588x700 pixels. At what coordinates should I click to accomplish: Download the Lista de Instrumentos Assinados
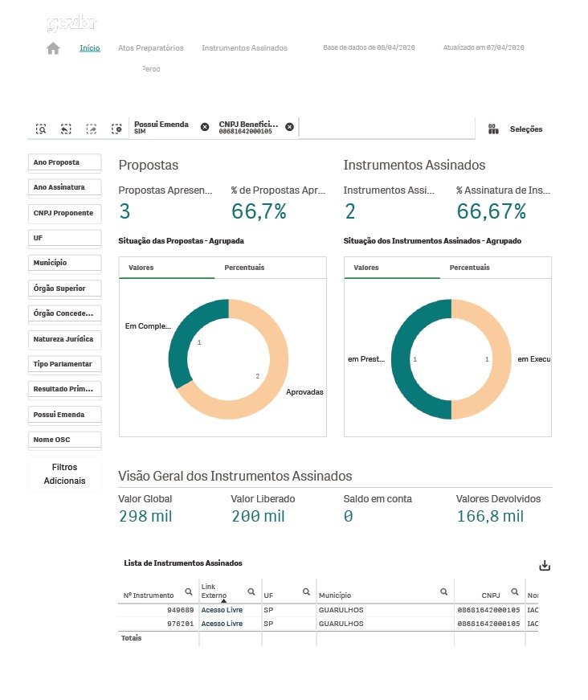pos(545,566)
